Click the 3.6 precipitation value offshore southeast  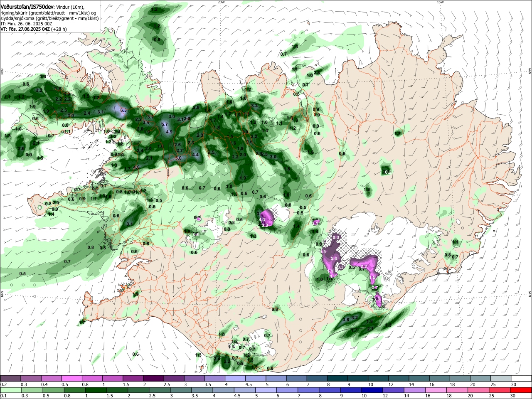pyautogui.click(x=346, y=320)
